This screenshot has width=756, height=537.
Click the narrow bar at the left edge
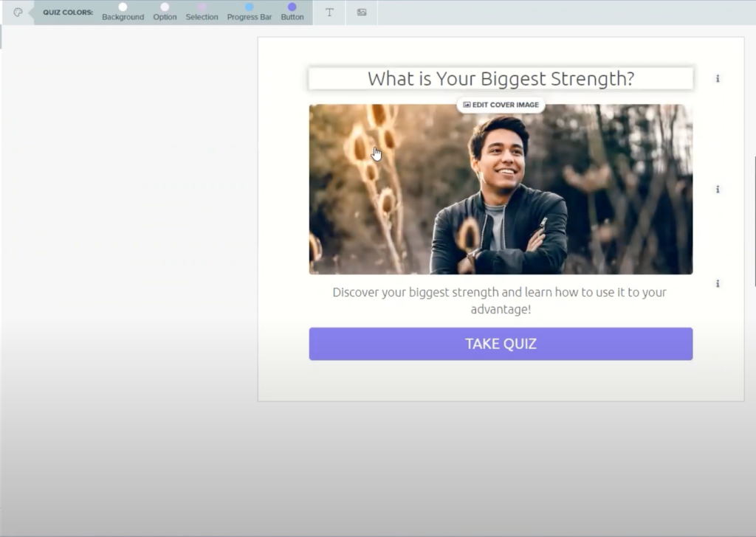coord(1,37)
